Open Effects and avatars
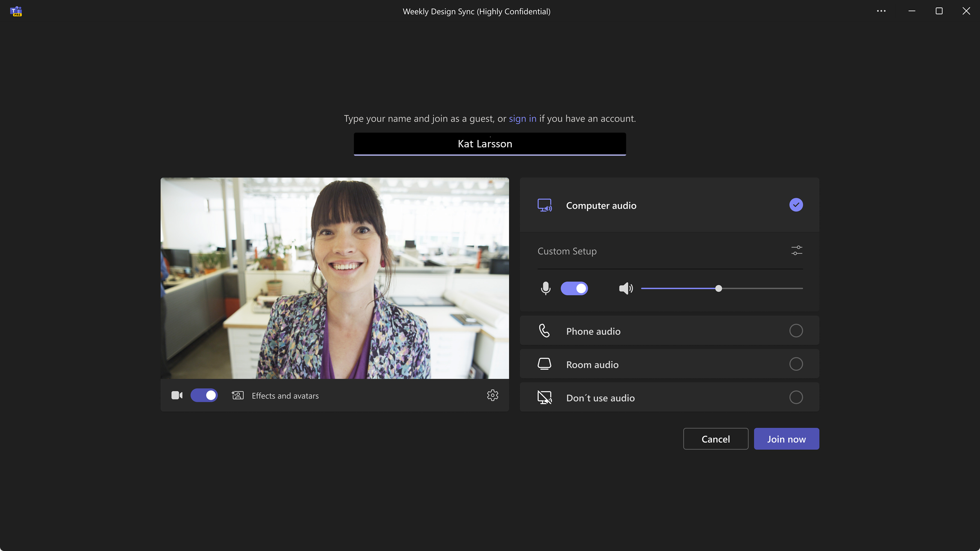This screenshot has width=980, height=551. (x=285, y=395)
